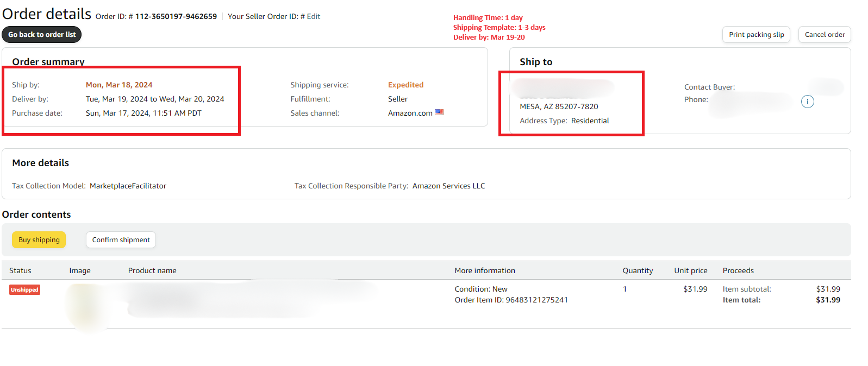Click the Status column header
Screen dimensions: 868x366
[x=20, y=271]
